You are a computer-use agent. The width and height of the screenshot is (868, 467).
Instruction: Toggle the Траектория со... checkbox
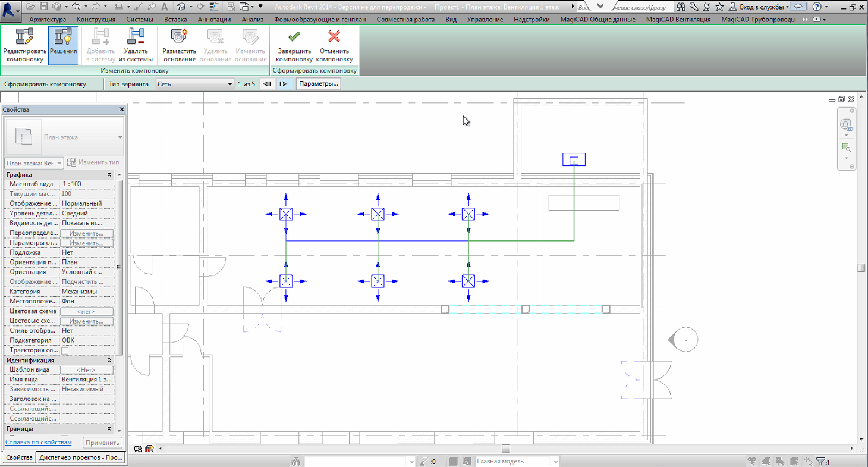(x=65, y=350)
